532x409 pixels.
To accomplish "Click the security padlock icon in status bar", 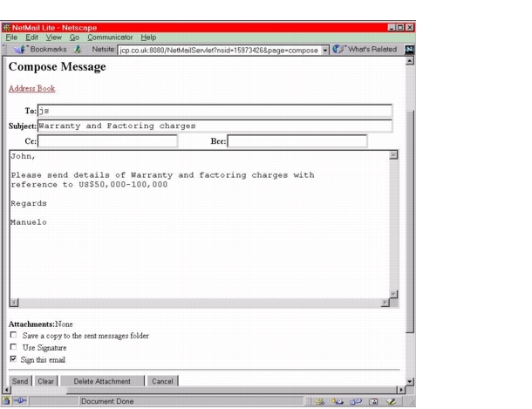I will point(6,401).
